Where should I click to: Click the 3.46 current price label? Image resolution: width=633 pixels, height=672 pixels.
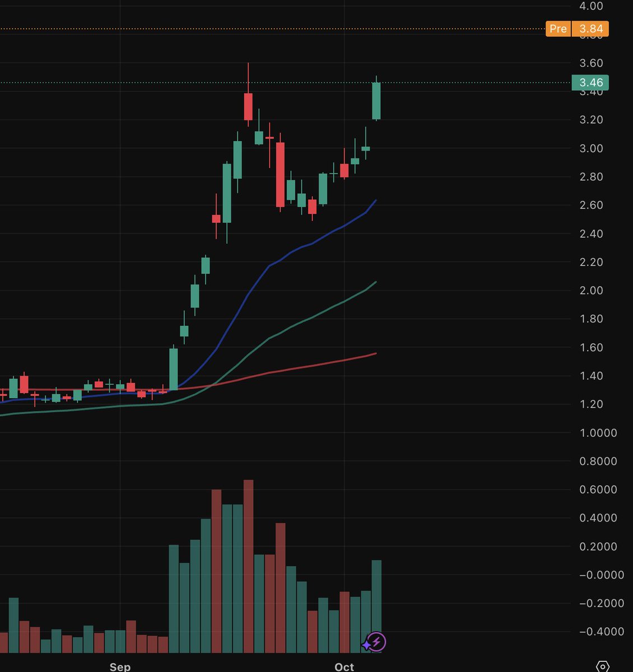coord(590,83)
